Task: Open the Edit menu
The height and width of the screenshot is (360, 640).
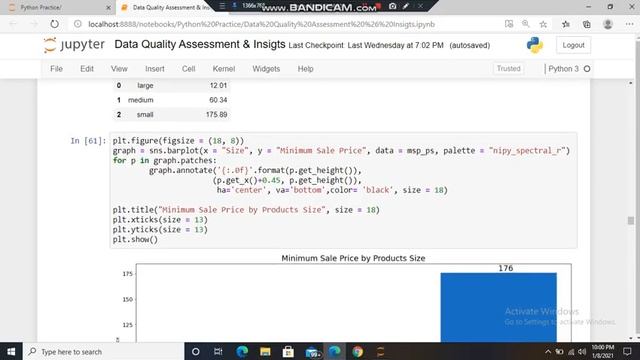Action: coord(87,69)
